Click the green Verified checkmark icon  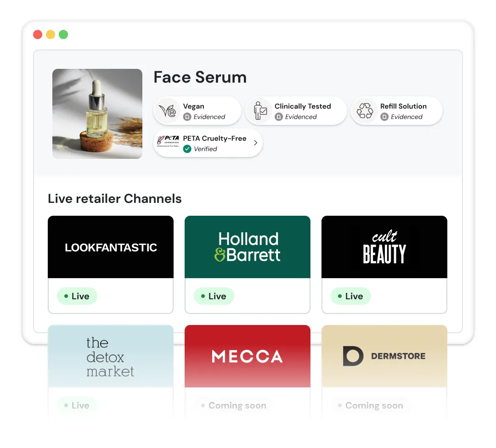pos(187,149)
